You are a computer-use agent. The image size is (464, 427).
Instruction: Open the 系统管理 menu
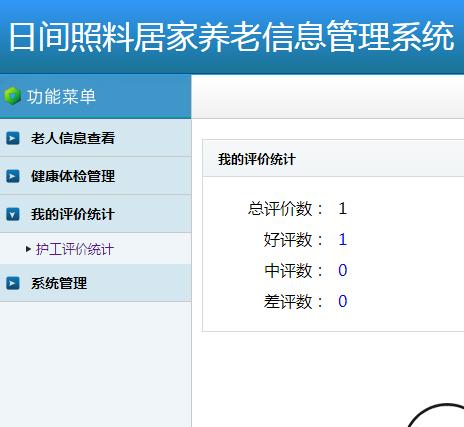tap(59, 283)
